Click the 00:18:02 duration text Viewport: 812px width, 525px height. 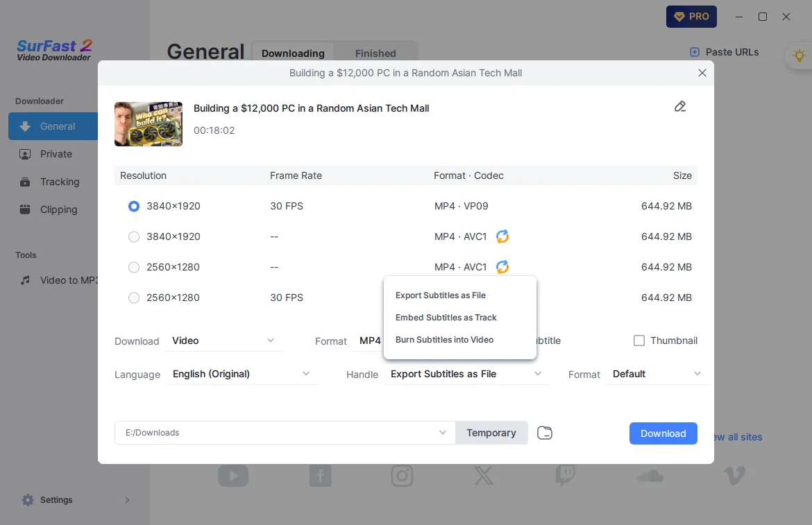point(214,130)
